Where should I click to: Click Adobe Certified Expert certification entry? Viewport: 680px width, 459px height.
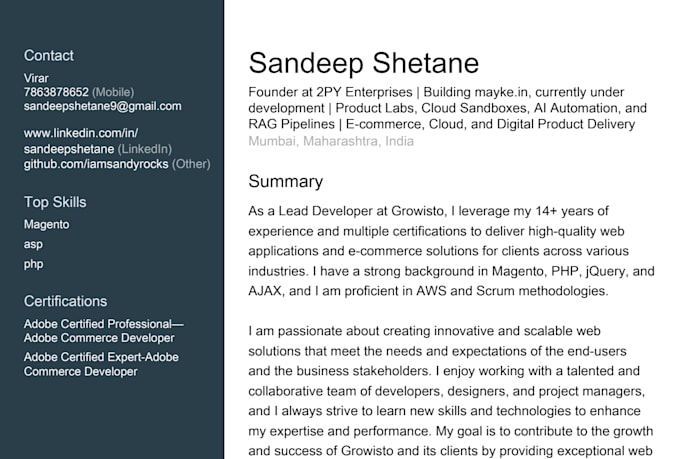101,364
